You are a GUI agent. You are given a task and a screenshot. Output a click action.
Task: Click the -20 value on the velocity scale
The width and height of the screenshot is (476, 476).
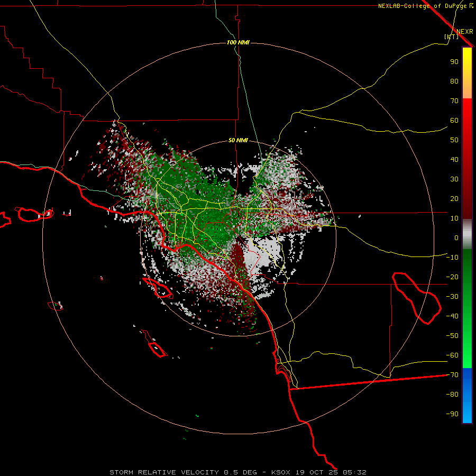(x=452, y=277)
